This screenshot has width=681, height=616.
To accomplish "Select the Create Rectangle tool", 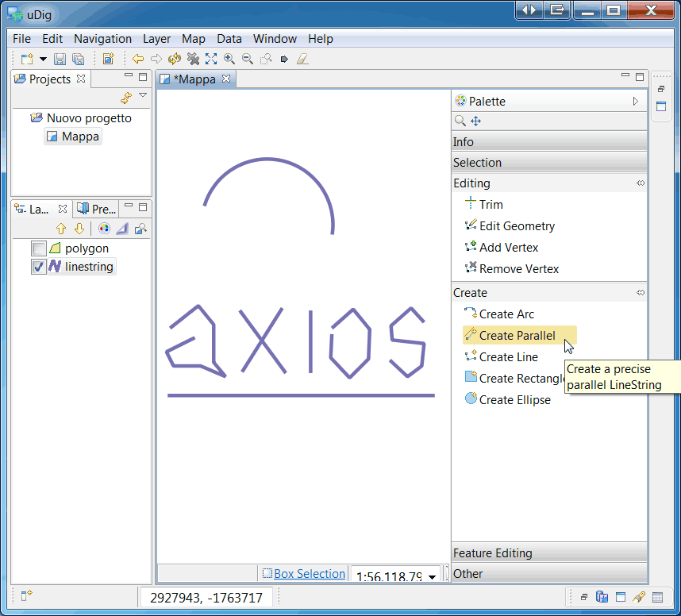I will click(x=514, y=379).
